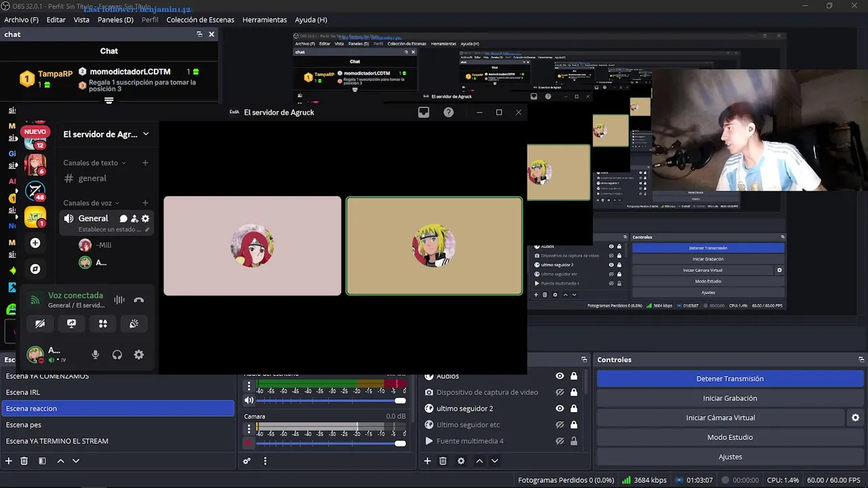The height and width of the screenshot is (488, 868).
Task: Open Ajustes settings button
Action: (730, 457)
